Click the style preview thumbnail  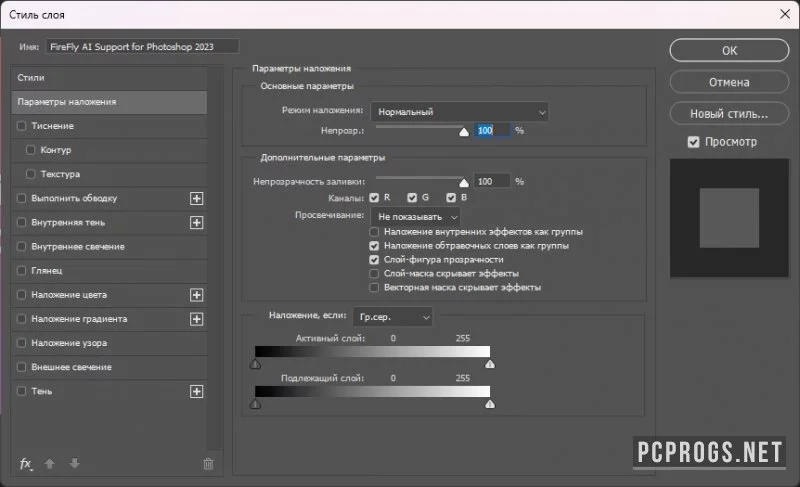(729, 218)
